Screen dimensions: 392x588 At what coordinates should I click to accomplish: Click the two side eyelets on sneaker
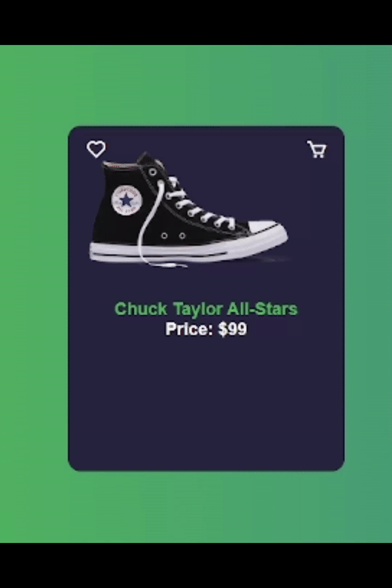click(x=173, y=235)
